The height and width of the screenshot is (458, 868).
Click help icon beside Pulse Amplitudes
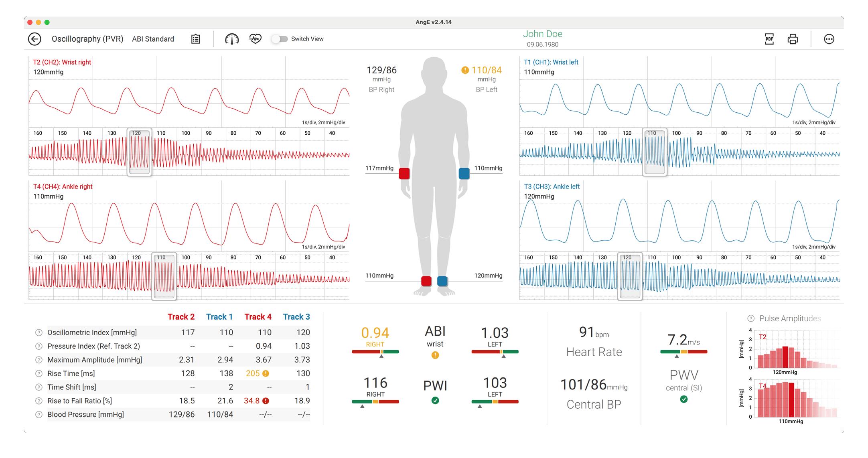pyautogui.click(x=751, y=318)
